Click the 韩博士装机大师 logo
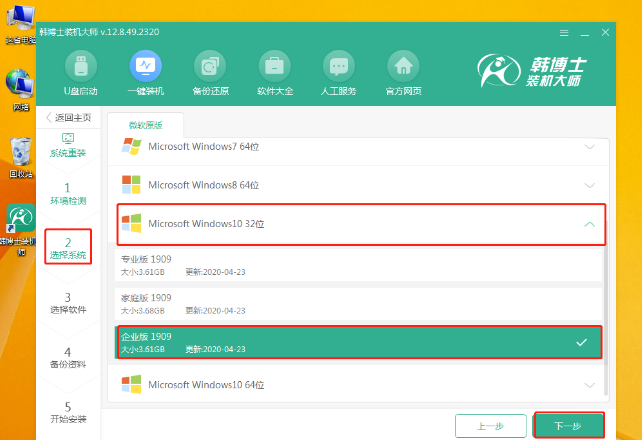The height and width of the screenshot is (440, 642). pyautogui.click(x=532, y=71)
